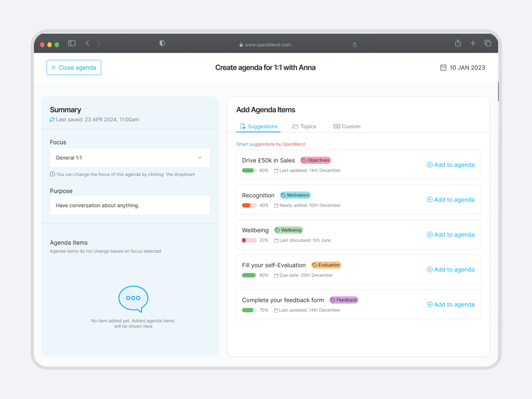The width and height of the screenshot is (532, 399).
Task: Click the privacy shield icon in toolbar
Action: coord(162,43)
